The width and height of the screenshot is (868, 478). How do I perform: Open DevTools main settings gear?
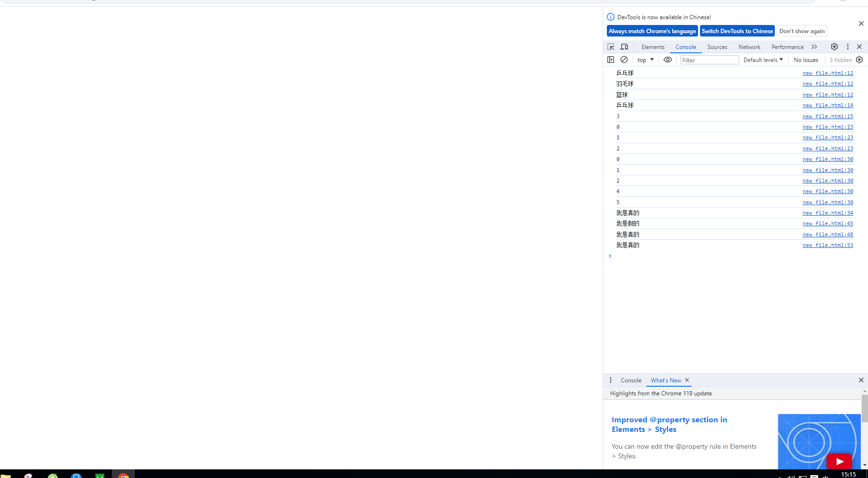(834, 47)
